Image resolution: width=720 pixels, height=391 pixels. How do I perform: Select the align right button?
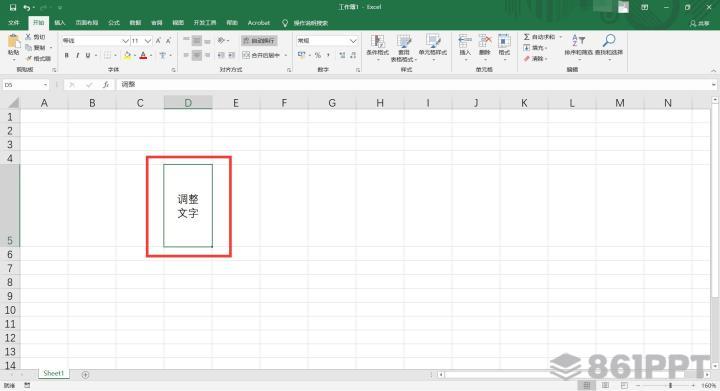click(x=208, y=56)
